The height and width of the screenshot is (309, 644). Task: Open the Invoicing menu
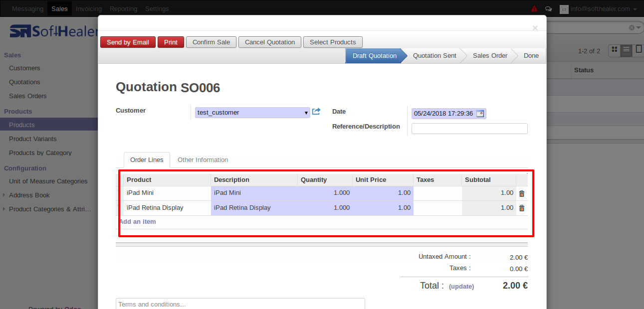(89, 8)
